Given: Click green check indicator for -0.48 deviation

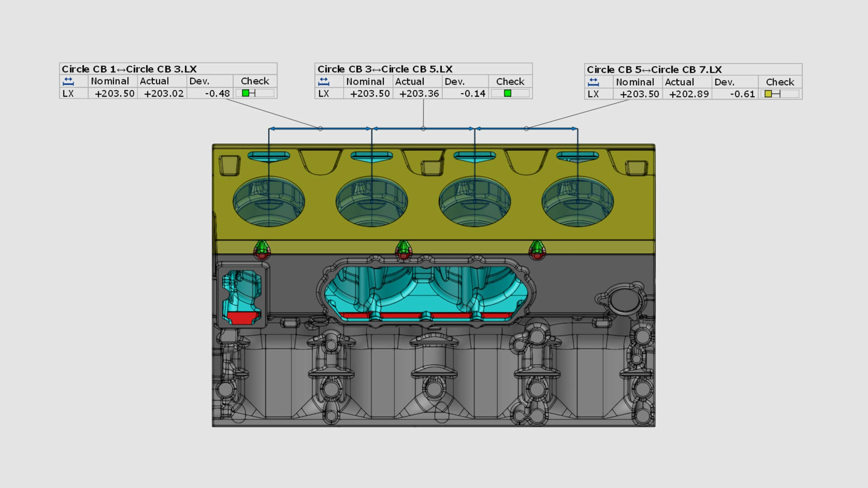Looking at the screenshot, I should point(245,93).
